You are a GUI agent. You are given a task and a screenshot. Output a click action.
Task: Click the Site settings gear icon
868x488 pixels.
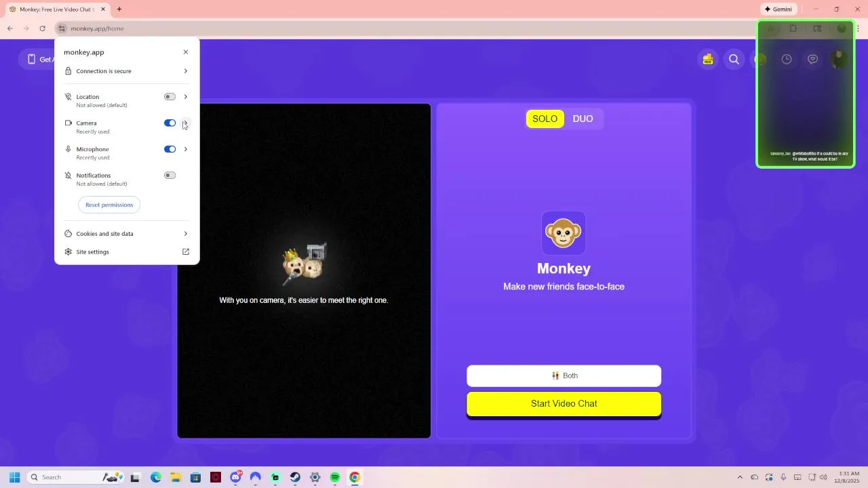point(68,252)
